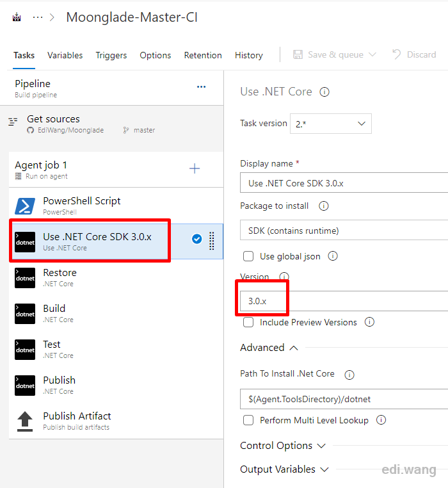Screen dimensions: 448x488
Task: Click EdiWang/Moonglade repository text
Action: (x=70, y=130)
